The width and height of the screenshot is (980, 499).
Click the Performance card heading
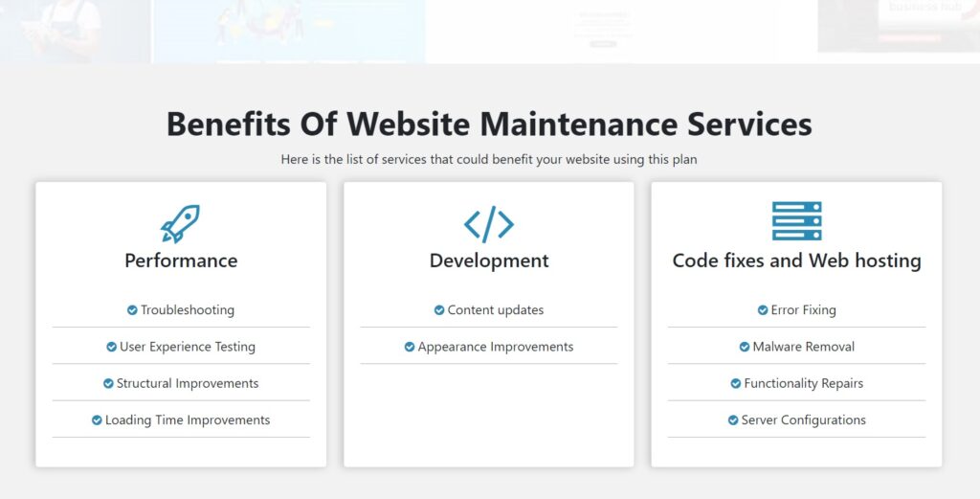click(x=181, y=261)
